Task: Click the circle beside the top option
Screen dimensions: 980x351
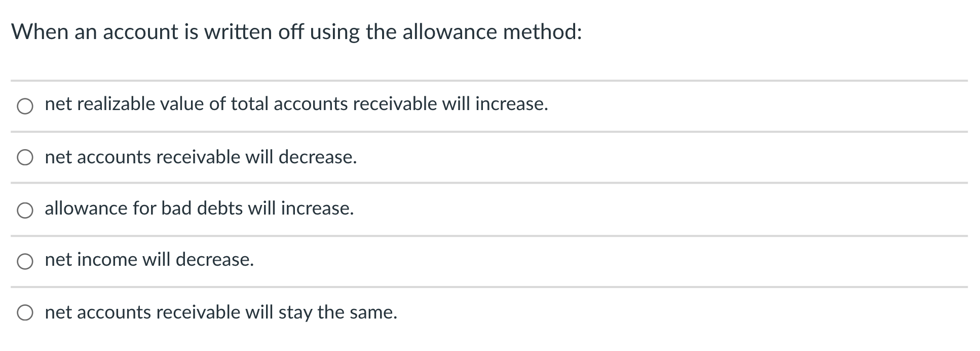Action: click(x=24, y=106)
